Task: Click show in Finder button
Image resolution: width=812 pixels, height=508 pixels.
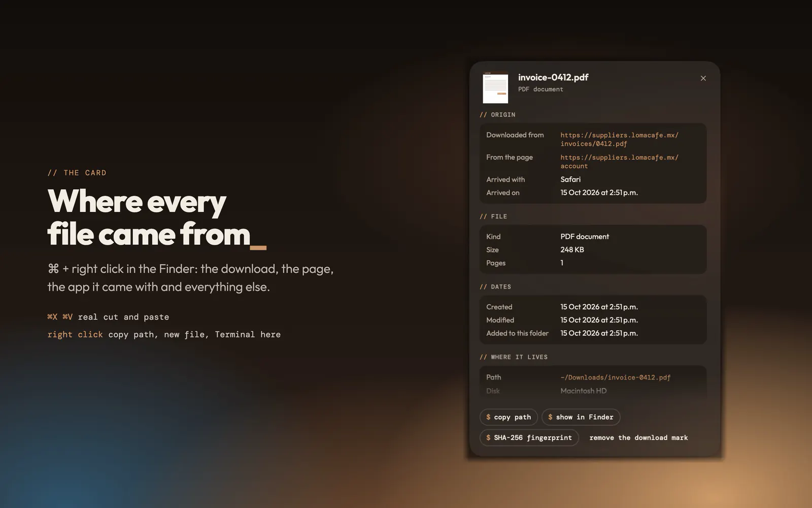Action: pos(581,417)
